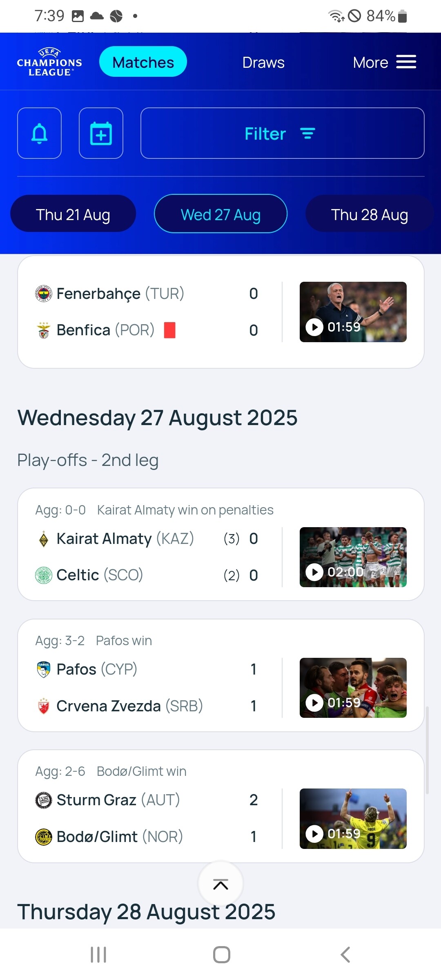The image size is (441, 980).
Task: Open the Draws section
Action: tap(263, 62)
